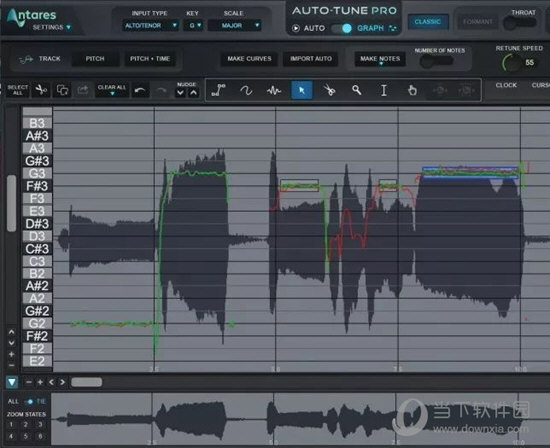This screenshot has height=448, width=550.
Task: Select the Scissors split tool
Action: (329, 91)
